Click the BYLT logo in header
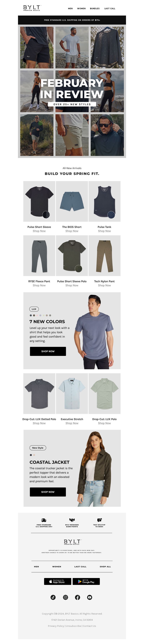144x644 pixels. 32,8
